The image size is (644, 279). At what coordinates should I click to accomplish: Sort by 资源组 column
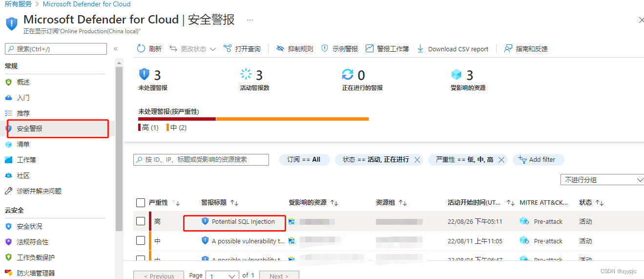(392, 202)
